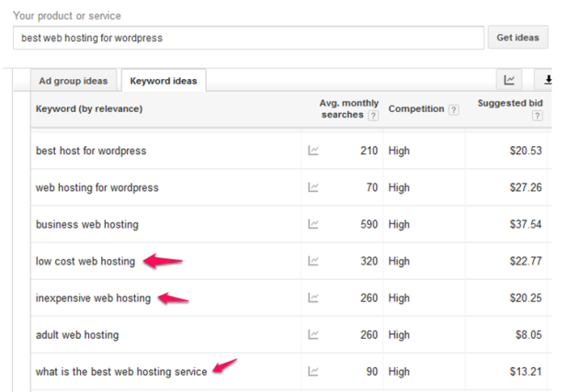This screenshot has width=579, height=392.
Task: Switch to the Ad group ideas tab
Action: 74,81
